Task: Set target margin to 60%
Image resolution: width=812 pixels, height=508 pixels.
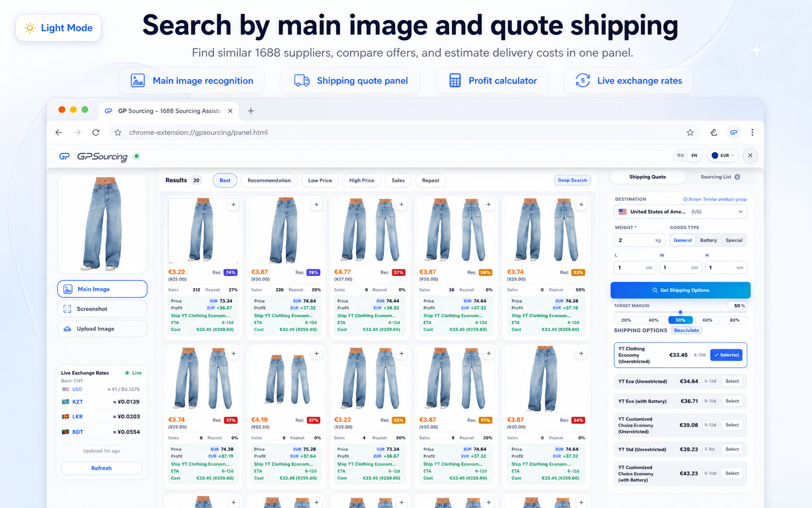Action: 707,320
